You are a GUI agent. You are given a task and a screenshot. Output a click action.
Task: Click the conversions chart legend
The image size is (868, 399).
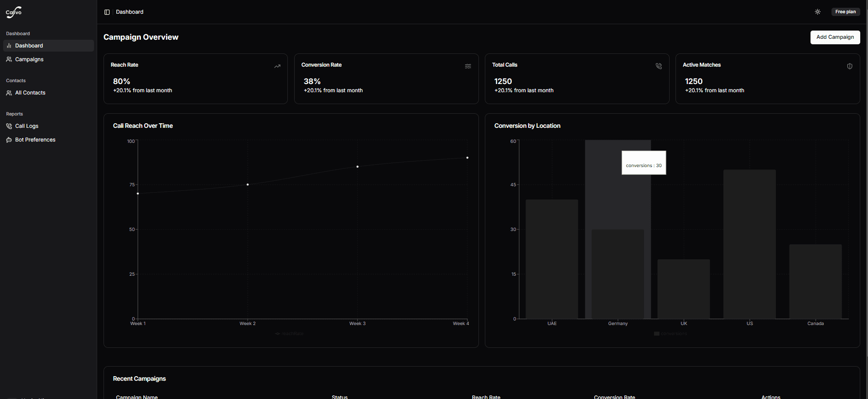(x=670, y=334)
